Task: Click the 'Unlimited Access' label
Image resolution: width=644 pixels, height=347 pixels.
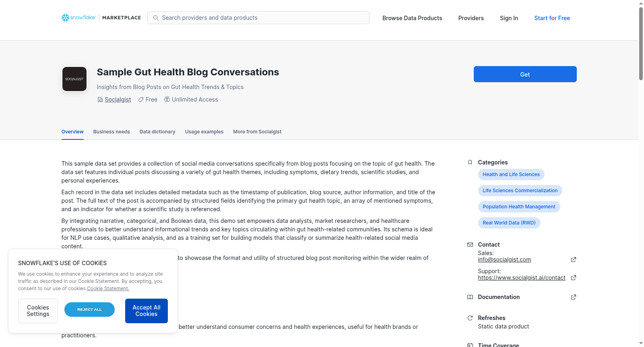Action: click(x=195, y=100)
